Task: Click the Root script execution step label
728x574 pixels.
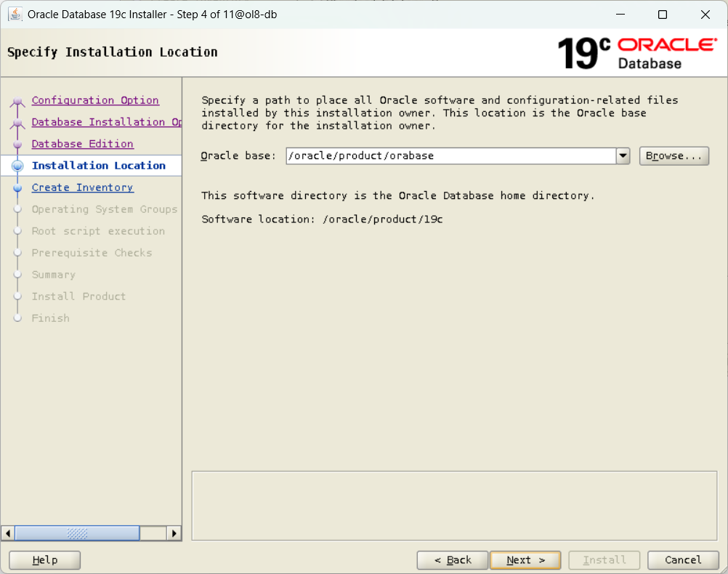Action: click(98, 231)
